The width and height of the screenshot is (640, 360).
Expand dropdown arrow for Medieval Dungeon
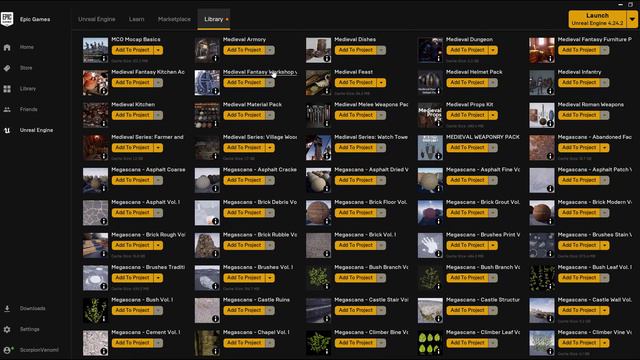pyautogui.click(x=493, y=50)
